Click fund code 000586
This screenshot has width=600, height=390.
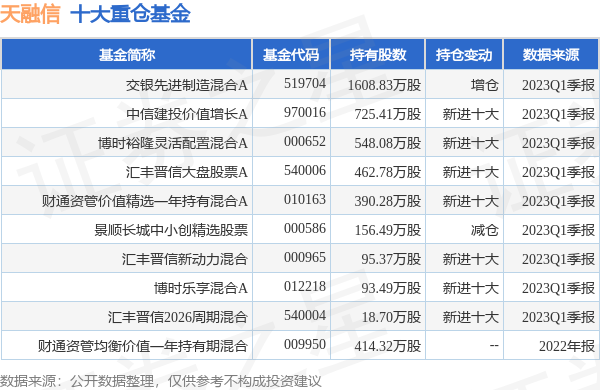point(305,228)
